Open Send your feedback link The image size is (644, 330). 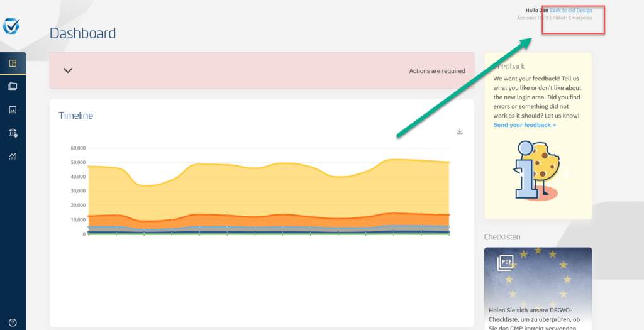(x=525, y=125)
